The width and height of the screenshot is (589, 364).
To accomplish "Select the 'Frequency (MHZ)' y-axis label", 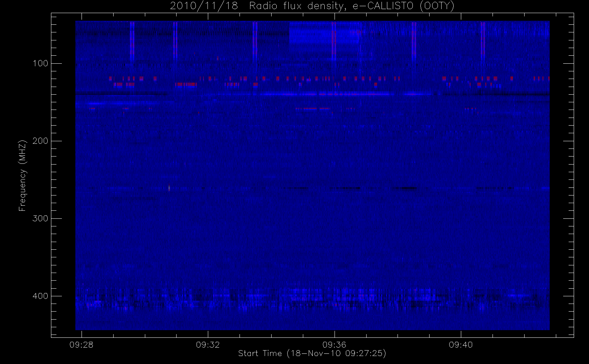I will click(23, 175).
